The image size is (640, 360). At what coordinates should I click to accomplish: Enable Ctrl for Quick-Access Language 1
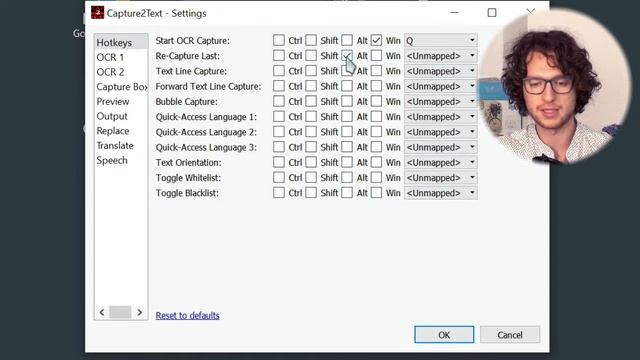tap(279, 116)
